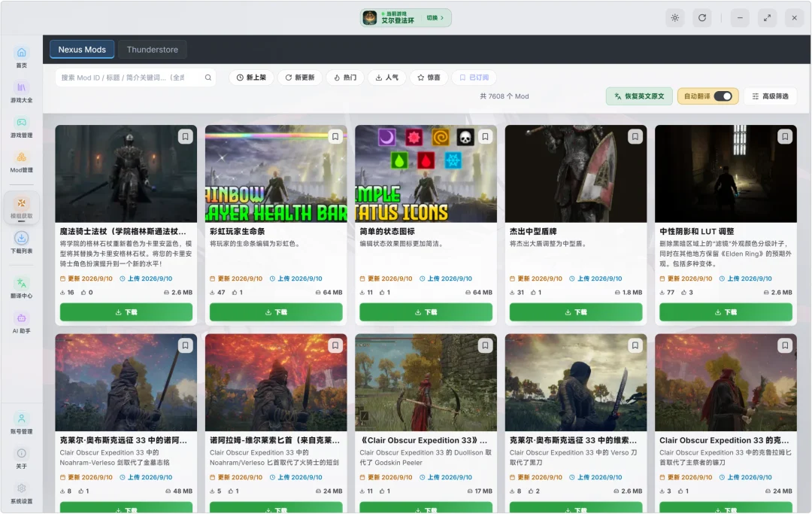This screenshot has height=514, width=812.
Task: Click 共 7608 个 Mod count text
Action: pos(504,96)
